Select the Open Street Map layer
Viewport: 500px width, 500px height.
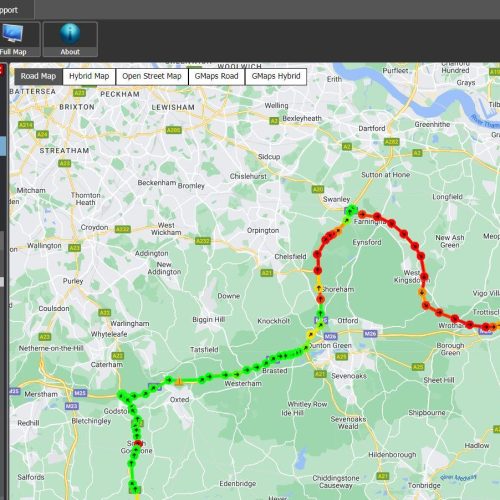pyautogui.click(x=152, y=76)
